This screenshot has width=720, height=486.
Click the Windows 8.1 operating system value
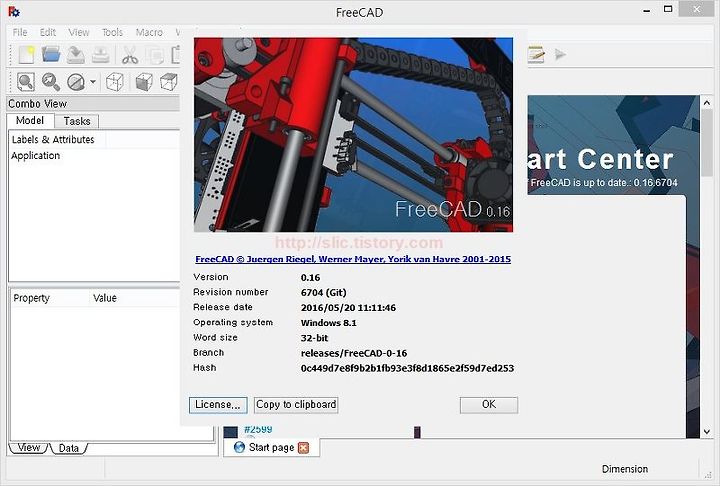(328, 323)
